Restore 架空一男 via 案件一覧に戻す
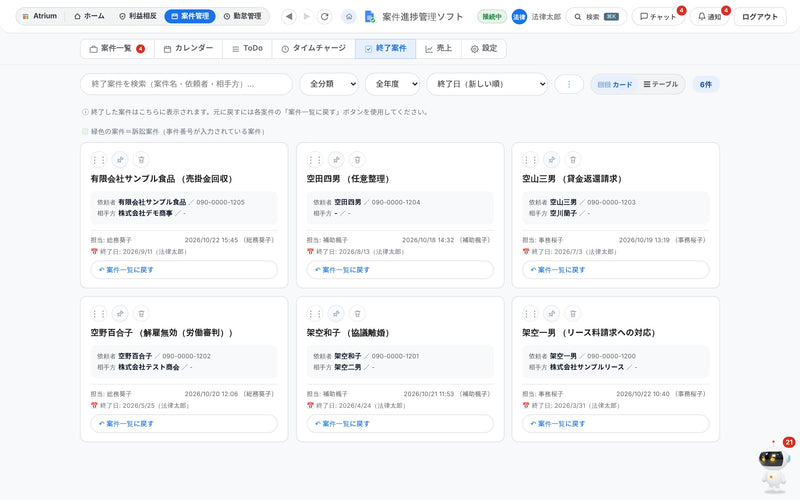The width and height of the screenshot is (800, 500). click(616, 424)
